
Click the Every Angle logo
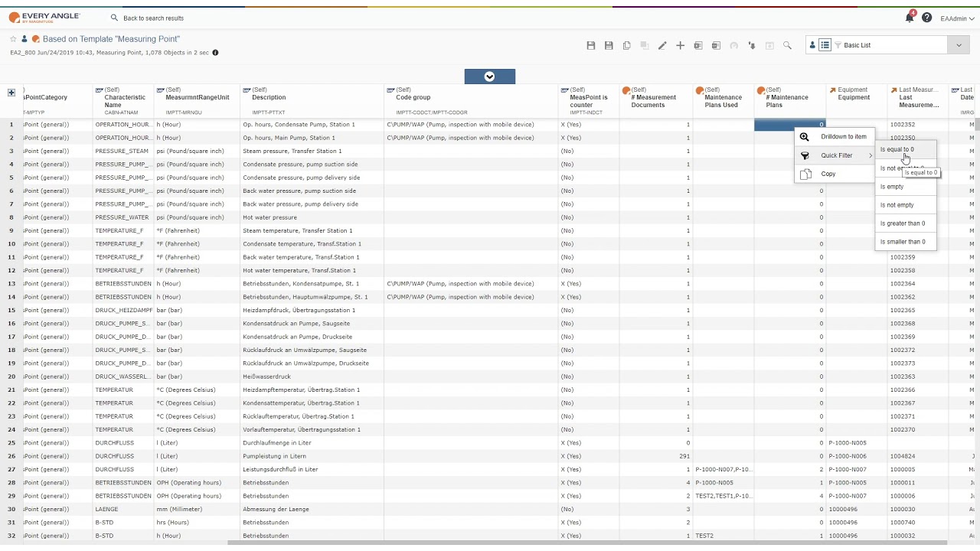(44, 18)
